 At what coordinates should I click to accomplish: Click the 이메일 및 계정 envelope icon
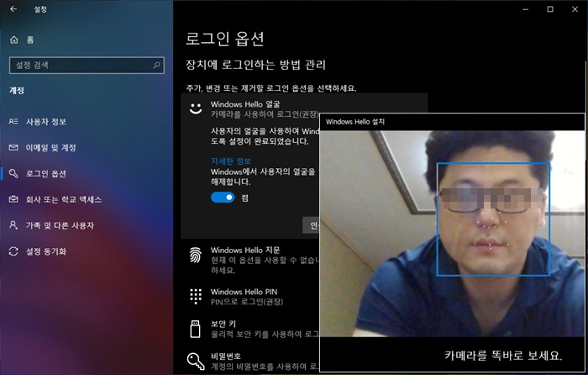(13, 147)
